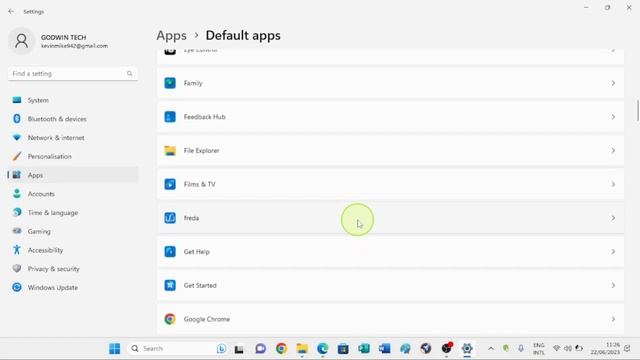
Task: Open Accessibility settings
Action: click(73, 250)
